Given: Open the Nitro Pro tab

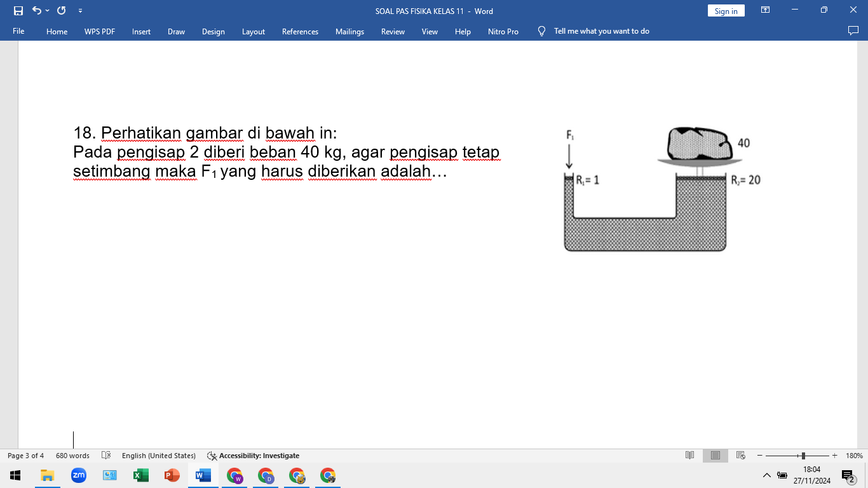Looking at the screenshot, I should pos(503,31).
